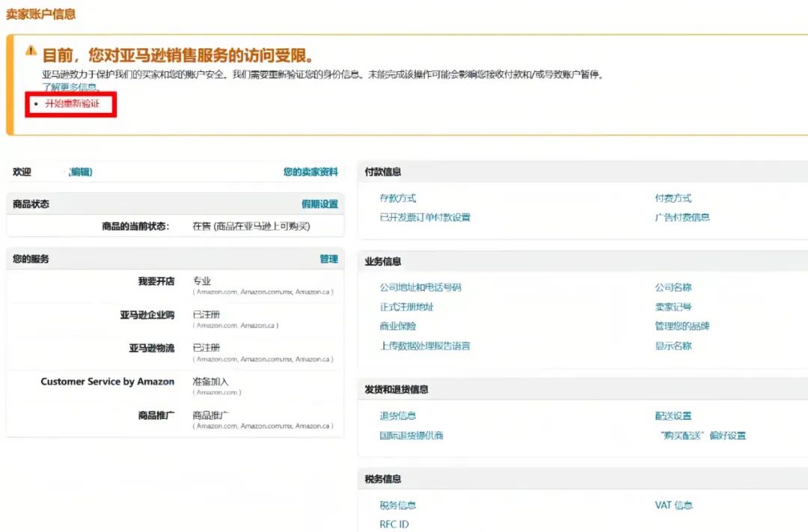The height and width of the screenshot is (532, 808).
Task: Click the 欢迎 greeting text
Action: tap(22, 171)
